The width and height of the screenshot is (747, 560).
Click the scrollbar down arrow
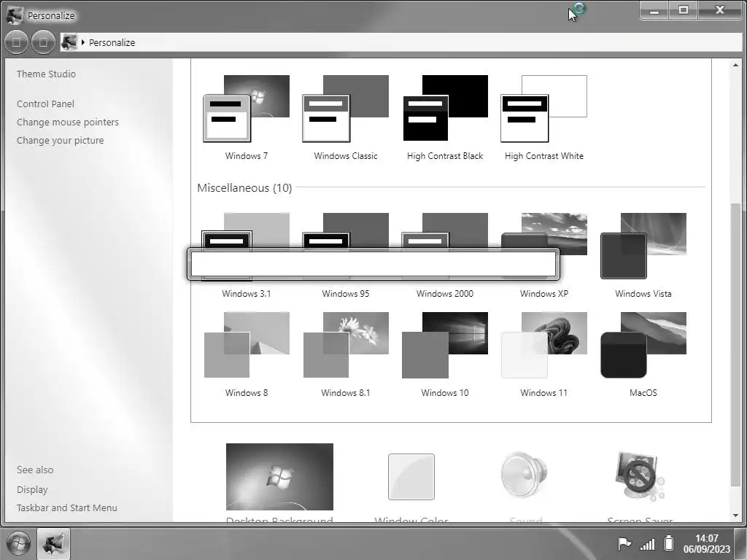click(x=735, y=516)
